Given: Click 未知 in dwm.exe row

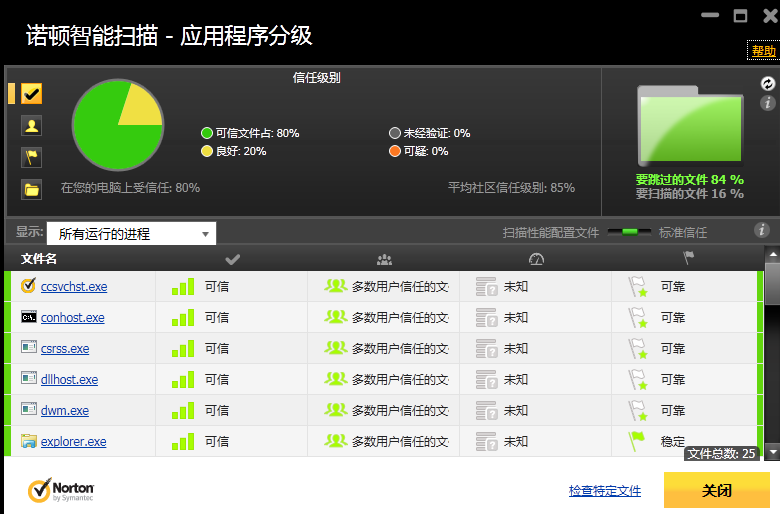Looking at the screenshot, I should coord(516,411).
